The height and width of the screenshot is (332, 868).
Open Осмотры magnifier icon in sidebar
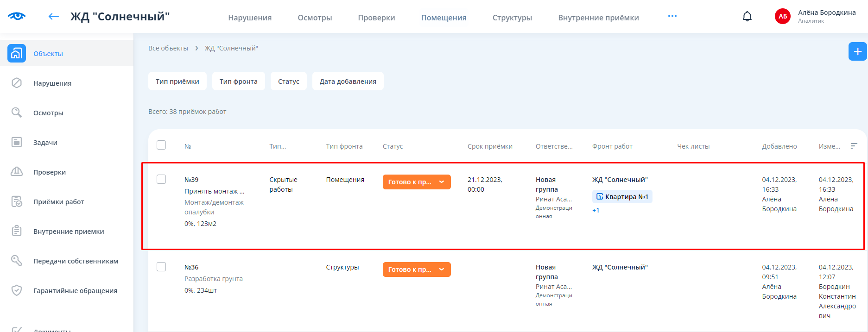click(x=17, y=113)
